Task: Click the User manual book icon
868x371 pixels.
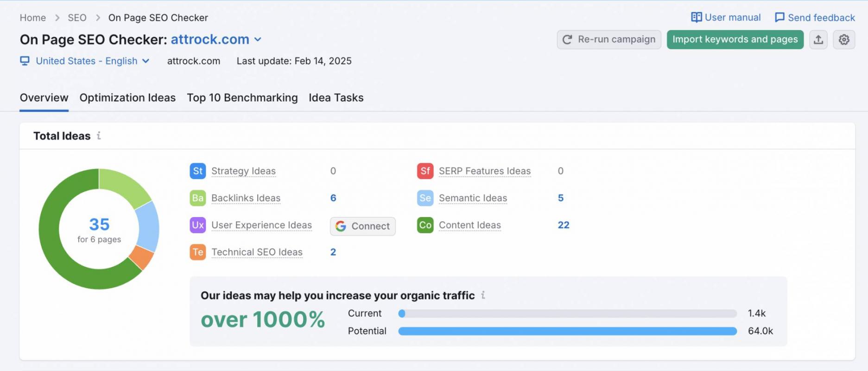Action: pos(696,17)
